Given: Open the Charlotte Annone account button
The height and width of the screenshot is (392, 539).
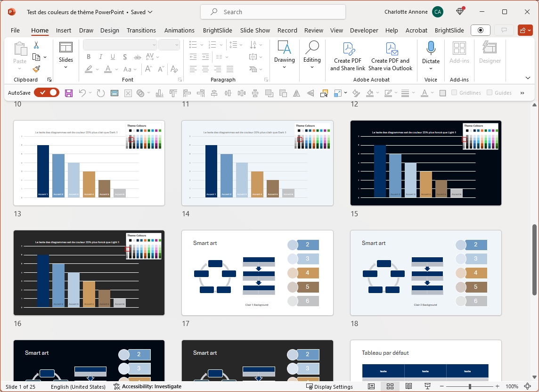Looking at the screenshot, I should 414,12.
